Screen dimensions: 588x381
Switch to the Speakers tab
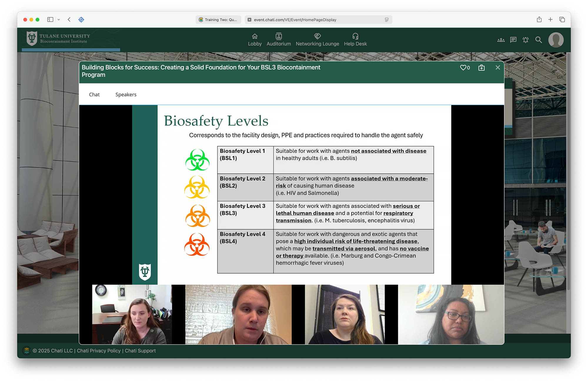click(x=126, y=94)
